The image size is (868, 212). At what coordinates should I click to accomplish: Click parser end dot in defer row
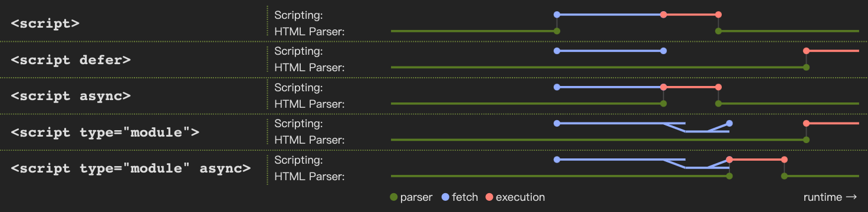point(806,67)
